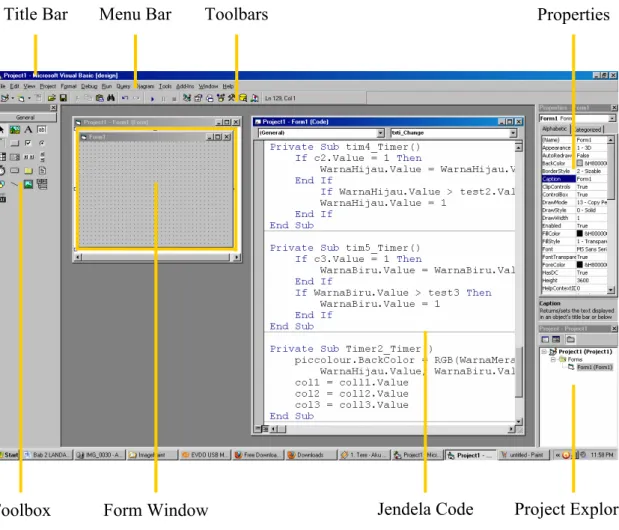Open Properties Window from the toolbar icon
This screenshot has width=619, height=530.
198,98
